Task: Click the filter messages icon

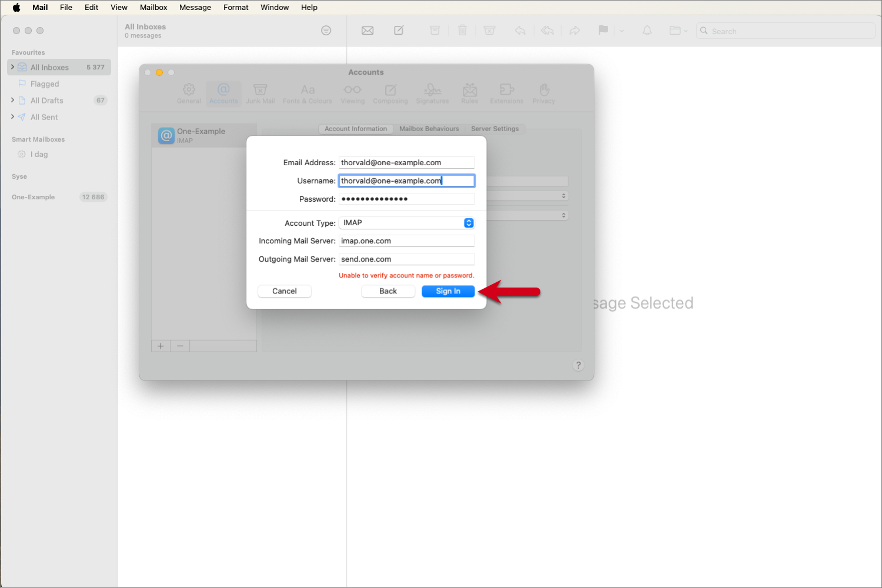Action: pyautogui.click(x=326, y=31)
